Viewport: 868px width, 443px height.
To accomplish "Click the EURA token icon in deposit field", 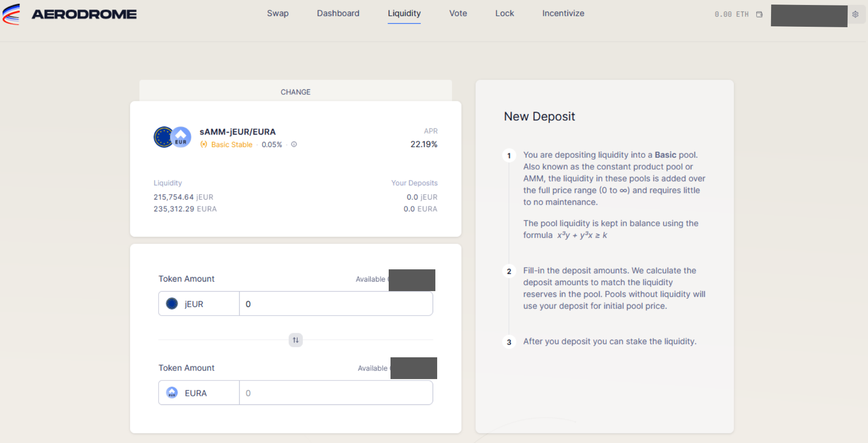I will point(172,393).
